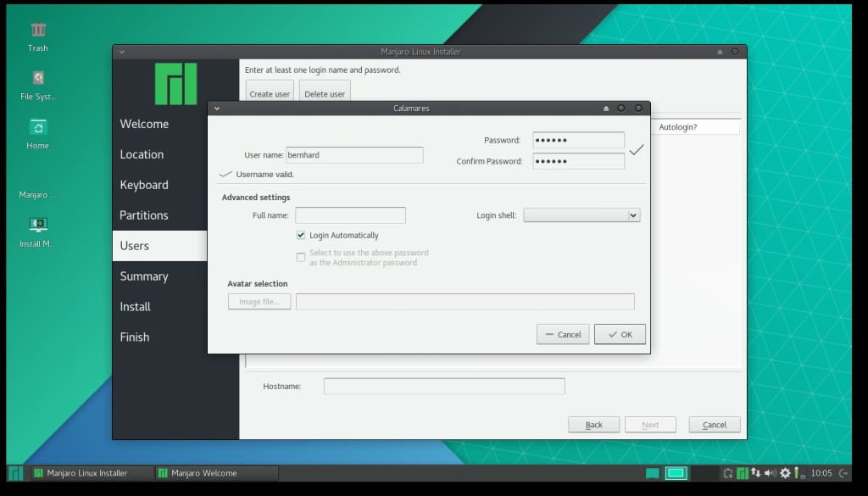This screenshot has width=868, height=496.
Task: Open the settings gear tray icon
Action: pyautogui.click(x=785, y=473)
